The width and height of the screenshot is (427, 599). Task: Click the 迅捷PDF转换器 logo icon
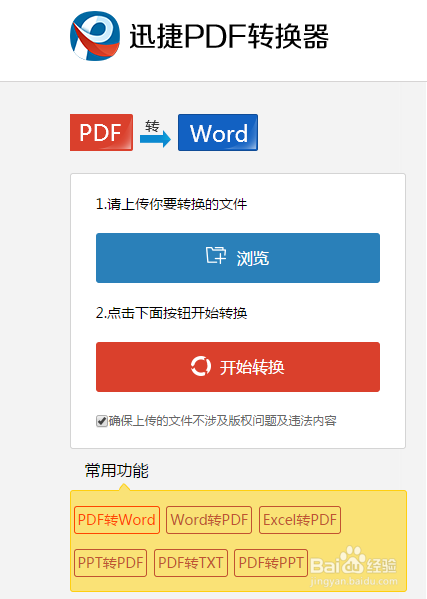coord(95,36)
